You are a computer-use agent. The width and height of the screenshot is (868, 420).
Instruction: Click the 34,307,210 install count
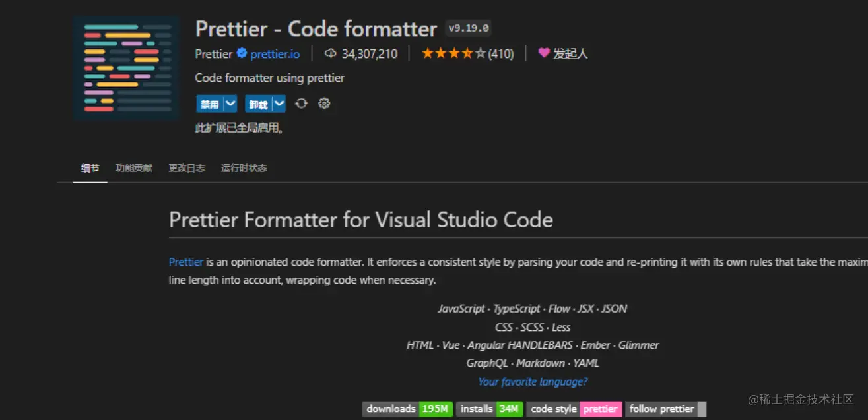[x=370, y=54]
